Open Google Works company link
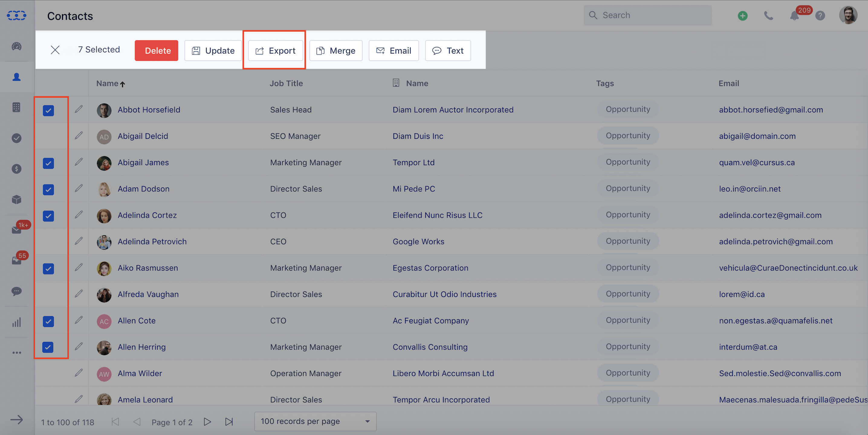The image size is (868, 435). pos(418,241)
